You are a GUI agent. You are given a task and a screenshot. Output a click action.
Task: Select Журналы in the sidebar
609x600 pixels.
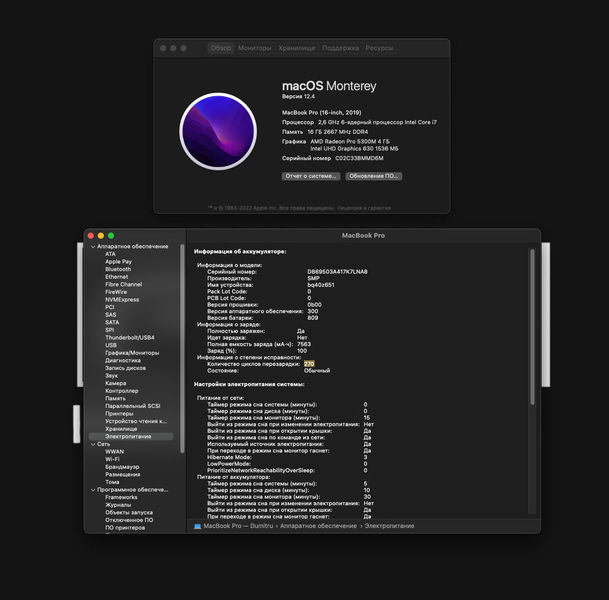coord(118,505)
